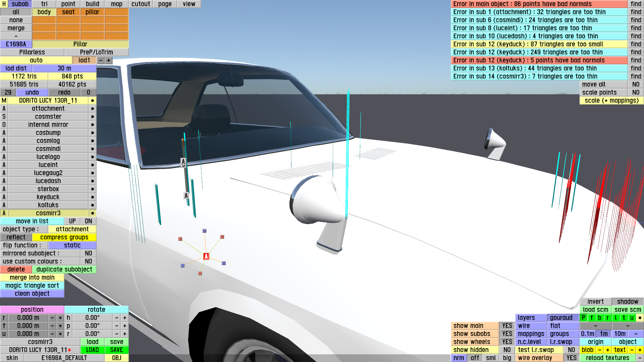Select the orange pillar group swatch
Screen dimensions: 644x362
pyautogui.click(x=92, y=12)
